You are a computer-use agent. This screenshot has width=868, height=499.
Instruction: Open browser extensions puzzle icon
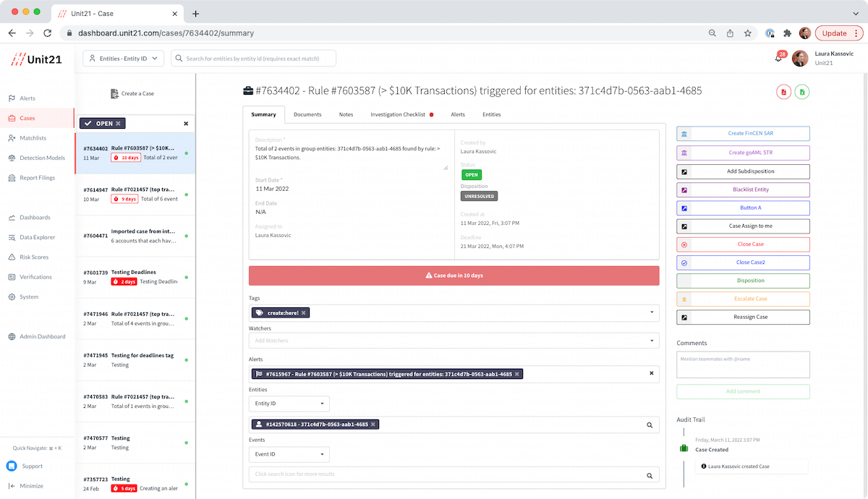(788, 33)
